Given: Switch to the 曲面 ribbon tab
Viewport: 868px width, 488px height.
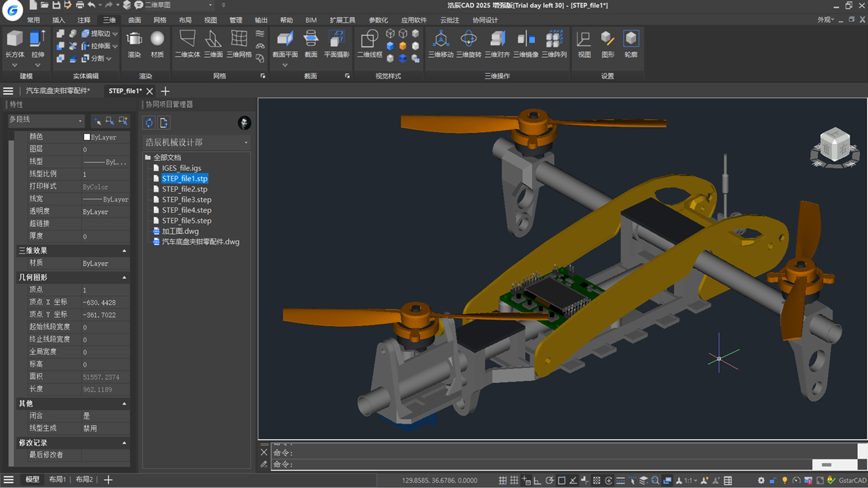Looking at the screenshot, I should pyautogui.click(x=135, y=20).
